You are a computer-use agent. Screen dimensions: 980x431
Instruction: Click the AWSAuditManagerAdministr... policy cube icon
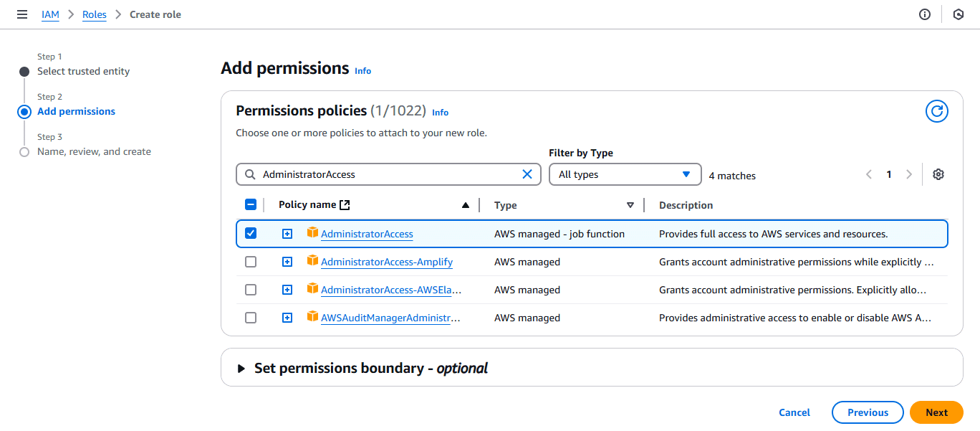point(312,316)
